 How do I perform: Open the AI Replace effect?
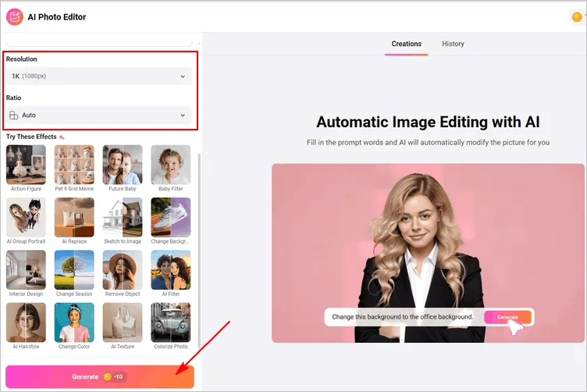[x=74, y=217]
